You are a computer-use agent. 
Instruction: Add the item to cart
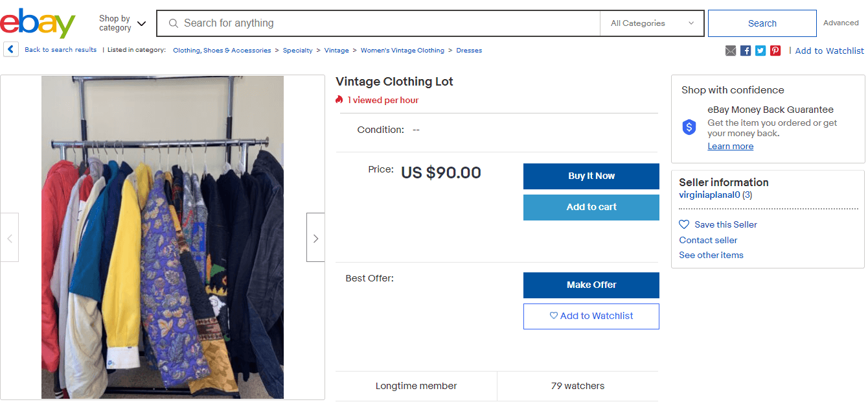click(x=591, y=207)
